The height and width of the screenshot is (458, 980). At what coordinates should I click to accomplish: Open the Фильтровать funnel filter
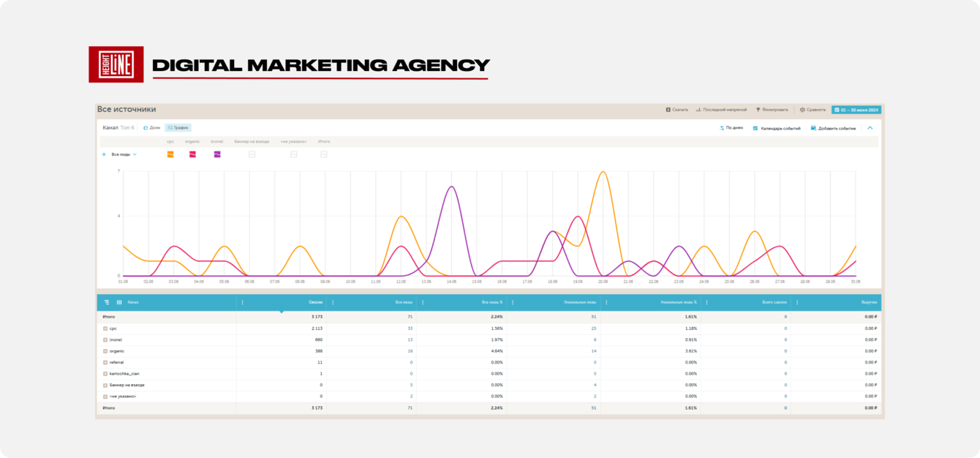coord(758,110)
